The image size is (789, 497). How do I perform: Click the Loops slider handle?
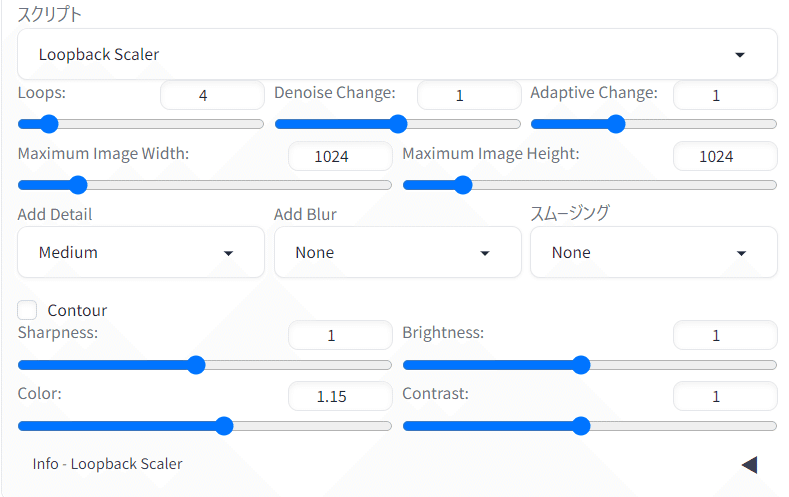click(48, 124)
